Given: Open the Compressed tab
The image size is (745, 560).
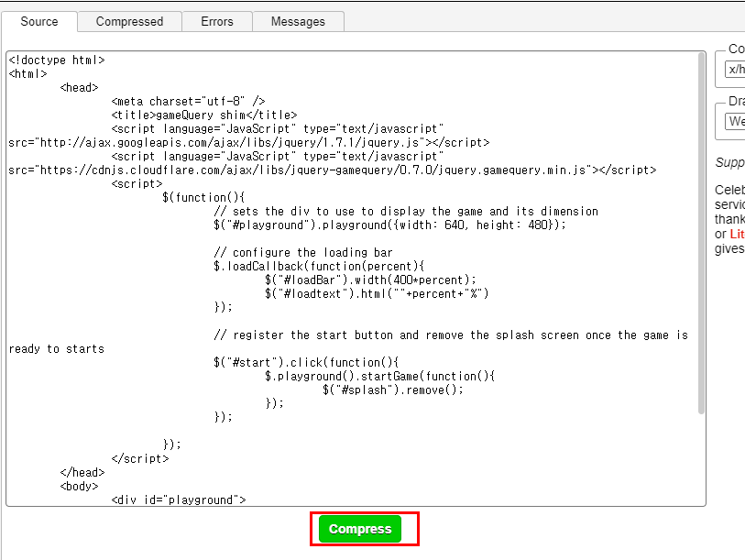Looking at the screenshot, I should [129, 22].
